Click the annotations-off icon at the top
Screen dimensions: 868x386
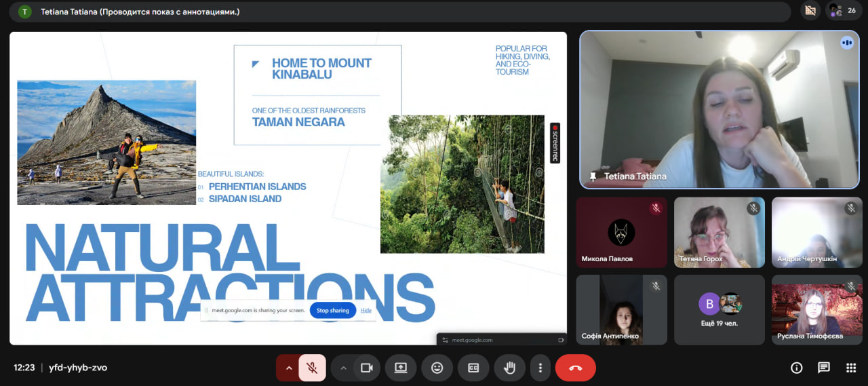tap(809, 11)
